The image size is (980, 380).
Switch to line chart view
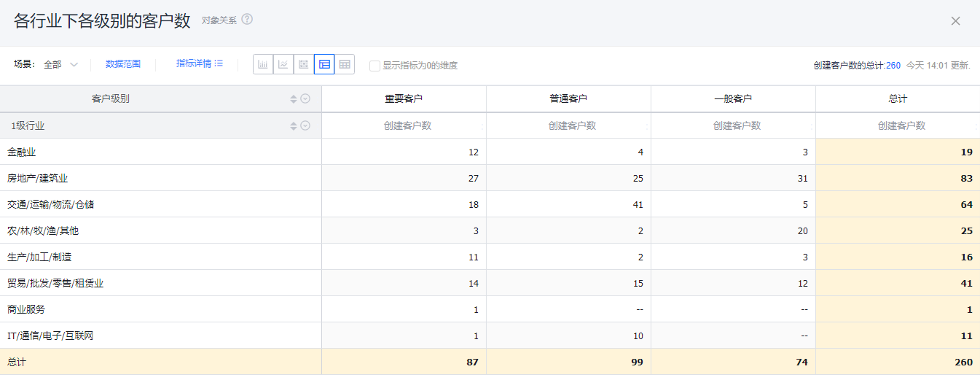283,64
